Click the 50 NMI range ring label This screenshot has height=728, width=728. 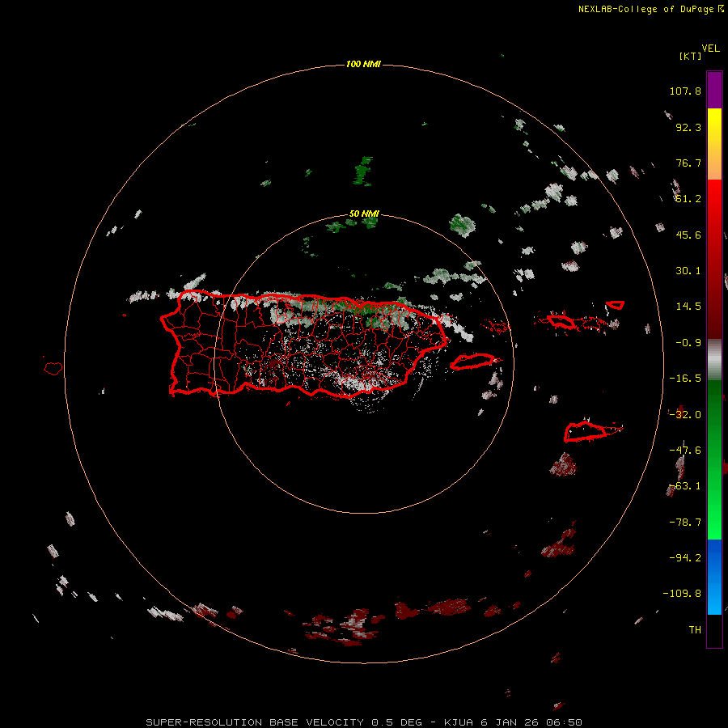(x=364, y=214)
